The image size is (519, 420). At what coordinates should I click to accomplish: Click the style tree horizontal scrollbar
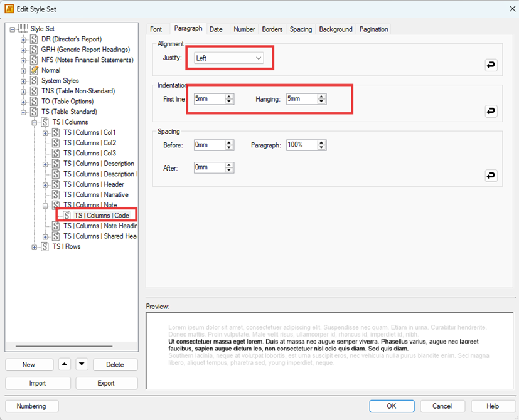click(x=64, y=346)
